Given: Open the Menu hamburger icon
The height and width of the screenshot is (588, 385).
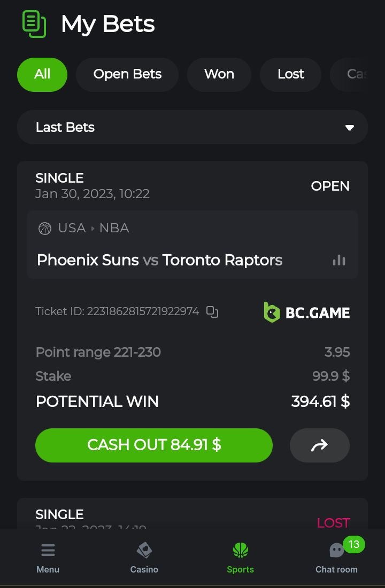Looking at the screenshot, I should click(x=48, y=551).
